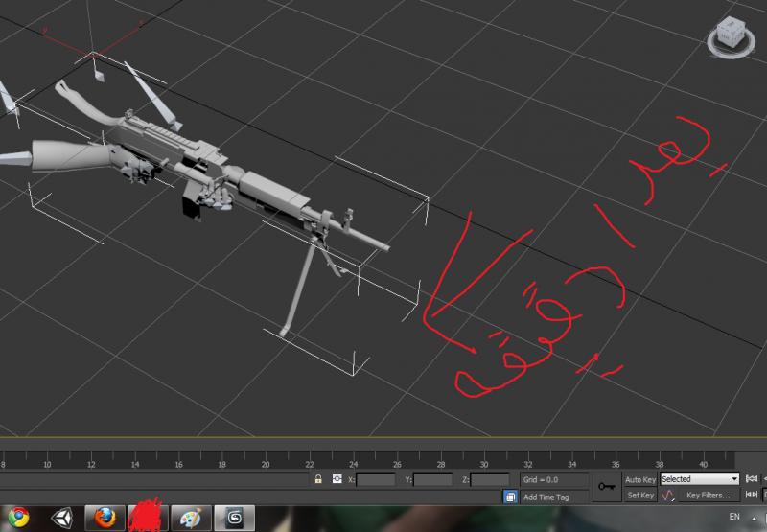Toggle absolute/offset transform type-in mode icon

(x=337, y=478)
